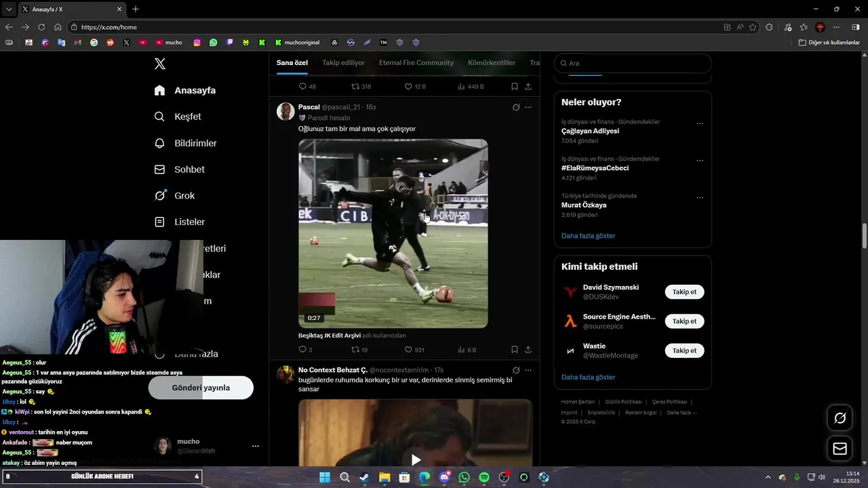Like Pascal's post with 921 likes

coord(414,350)
